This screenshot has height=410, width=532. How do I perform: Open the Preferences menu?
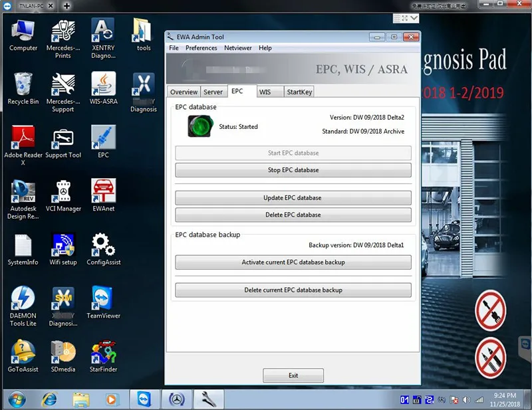pyautogui.click(x=201, y=48)
